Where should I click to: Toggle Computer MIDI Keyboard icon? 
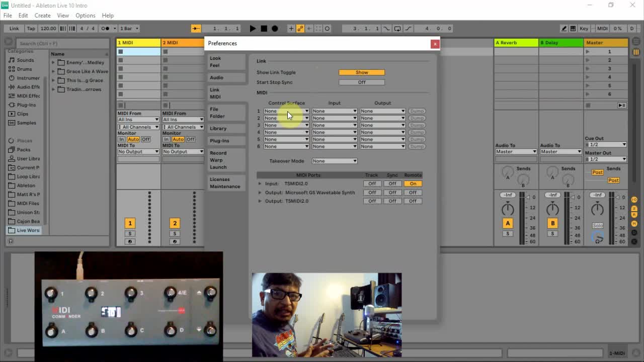(573, 29)
